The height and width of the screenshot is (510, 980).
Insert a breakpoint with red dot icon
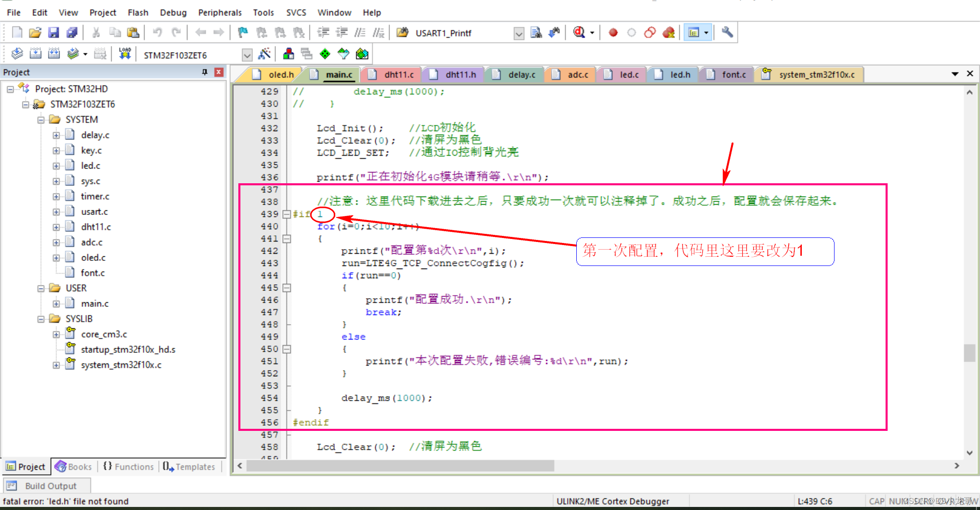click(613, 33)
